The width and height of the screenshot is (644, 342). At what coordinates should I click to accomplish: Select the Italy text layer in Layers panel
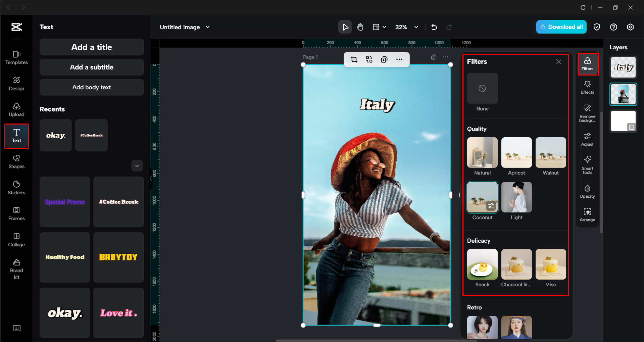click(x=623, y=67)
